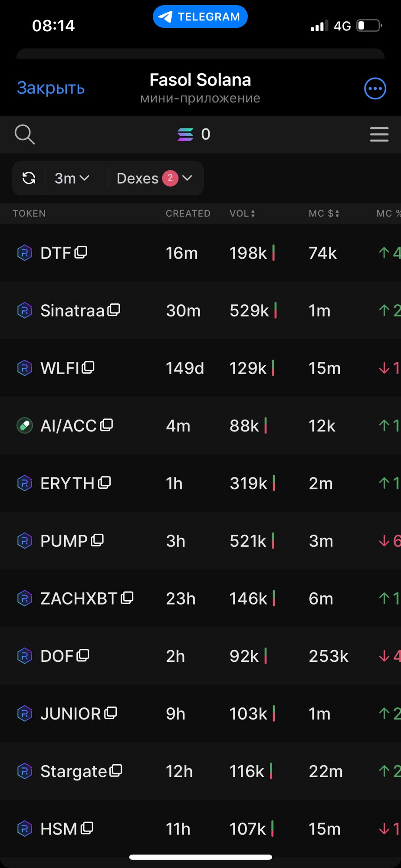Copy the Stargate token address
The height and width of the screenshot is (868, 401).
point(115,771)
